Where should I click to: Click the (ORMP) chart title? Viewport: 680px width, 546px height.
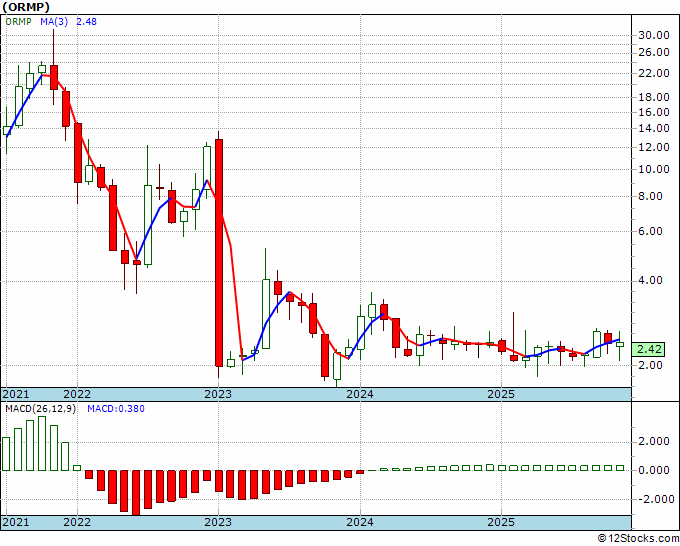[x=26, y=7]
